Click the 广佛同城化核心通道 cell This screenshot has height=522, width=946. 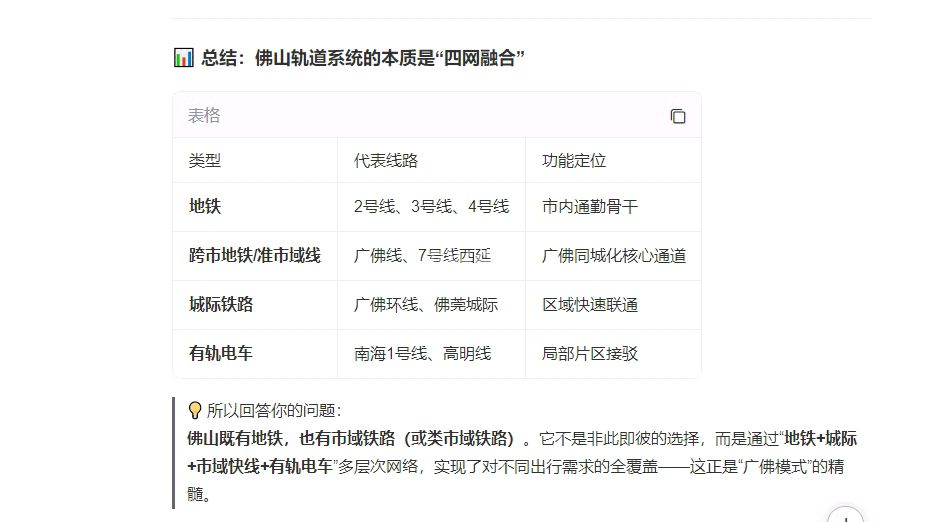pyautogui.click(x=614, y=256)
